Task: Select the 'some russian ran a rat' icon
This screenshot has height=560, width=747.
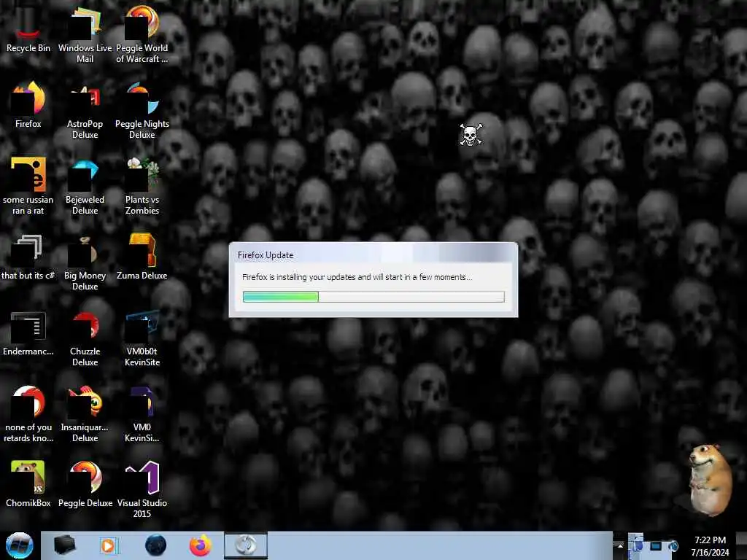Action: pyautogui.click(x=28, y=186)
